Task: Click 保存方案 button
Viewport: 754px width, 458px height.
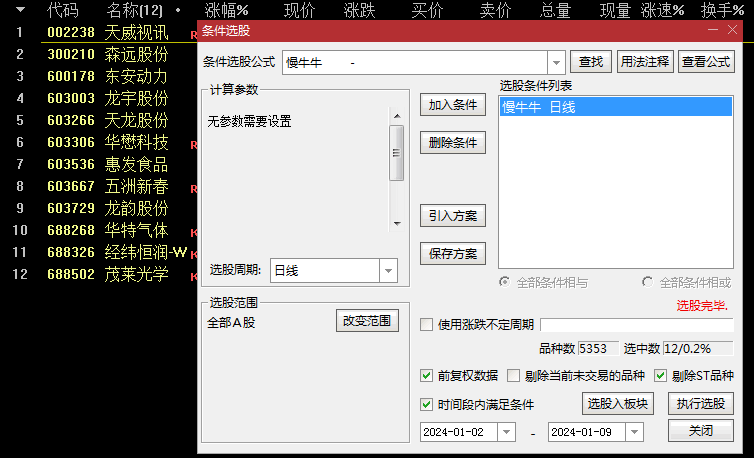Action: 453,254
